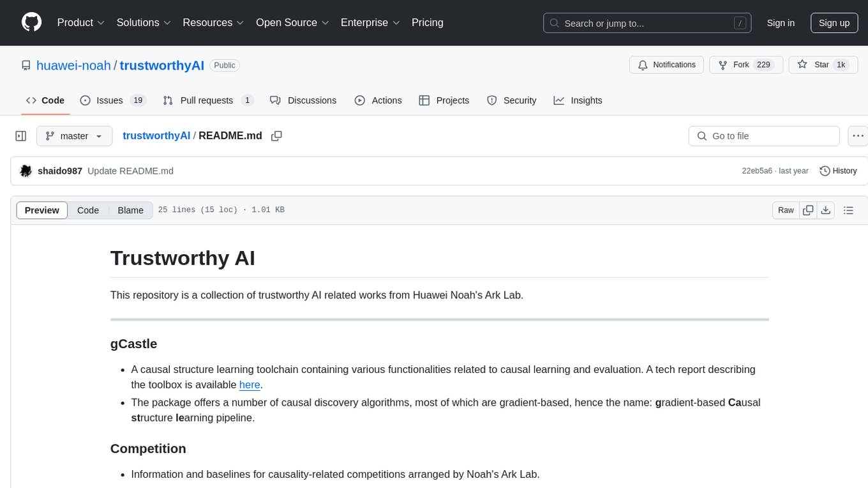Focus the Go to file field
This screenshot has width=868, height=488.
click(x=764, y=136)
